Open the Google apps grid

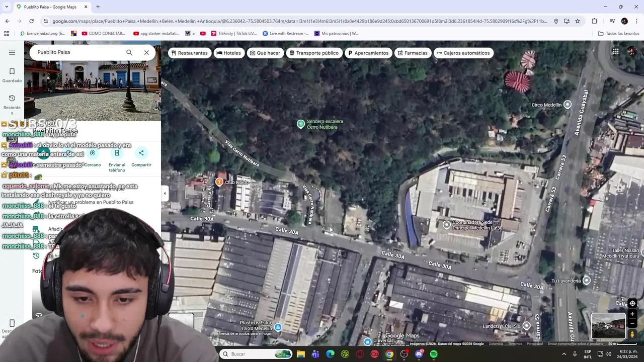[x=615, y=51]
